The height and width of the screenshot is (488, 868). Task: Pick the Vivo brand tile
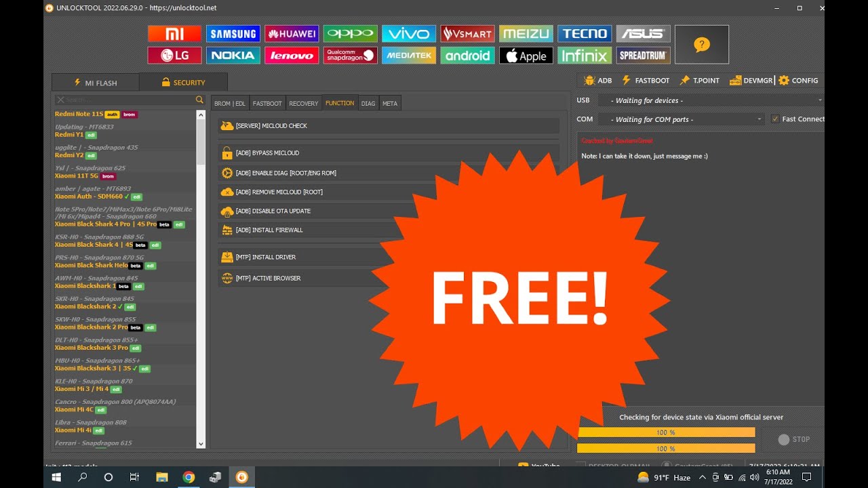(x=409, y=34)
